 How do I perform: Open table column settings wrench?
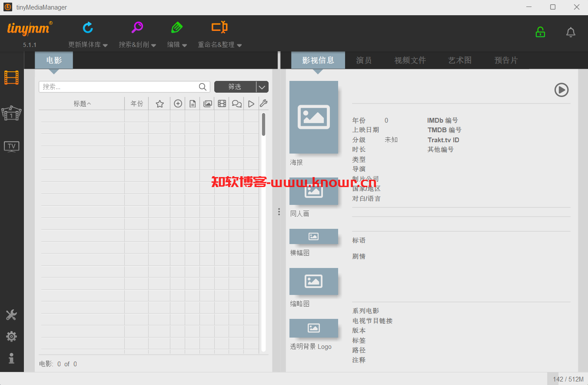coord(263,104)
